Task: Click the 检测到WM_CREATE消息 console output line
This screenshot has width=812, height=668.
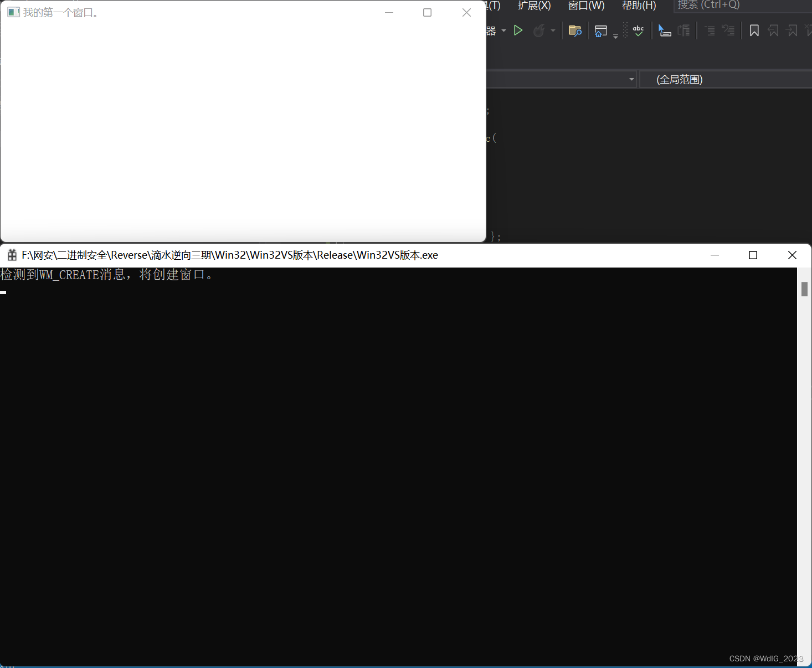Action: click(107, 275)
